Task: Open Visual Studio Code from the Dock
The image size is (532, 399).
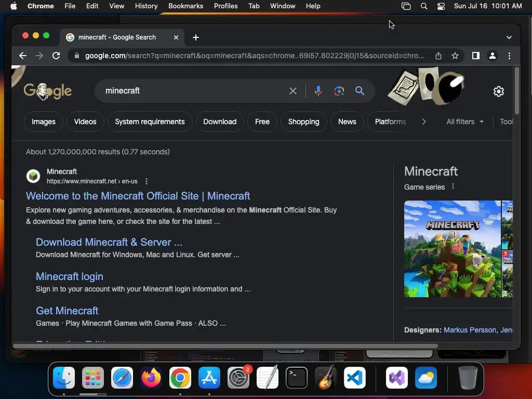Action: (354, 378)
